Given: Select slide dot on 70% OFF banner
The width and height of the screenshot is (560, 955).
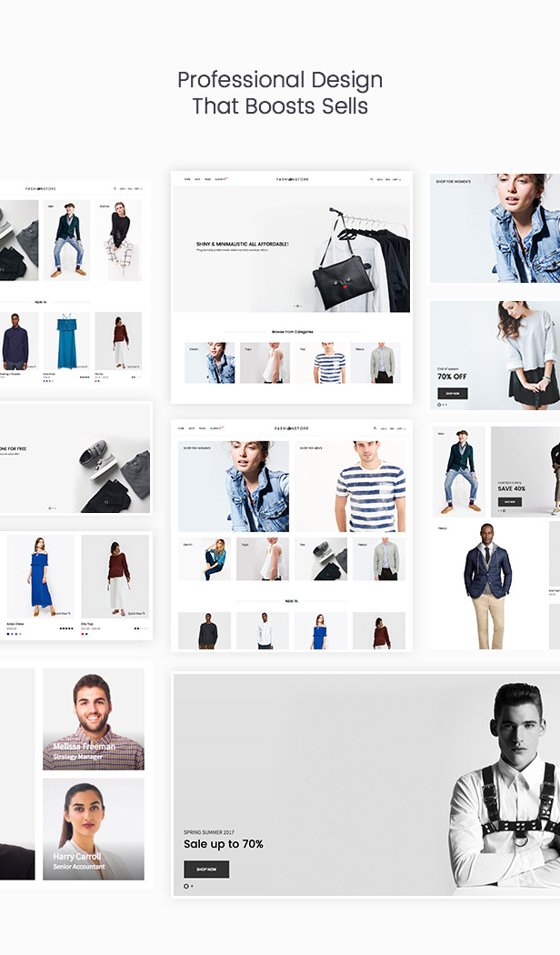Looking at the screenshot, I should tap(439, 405).
